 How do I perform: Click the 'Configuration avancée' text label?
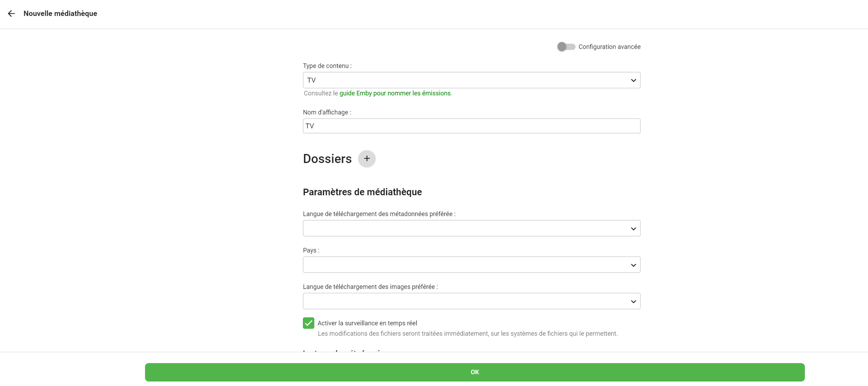[x=609, y=47]
